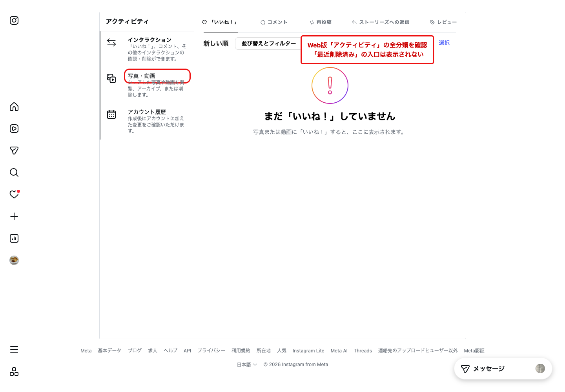Viewport: 565px width, 392px height.
Task: Open 並び替えとフィルター button
Action: coord(268,44)
